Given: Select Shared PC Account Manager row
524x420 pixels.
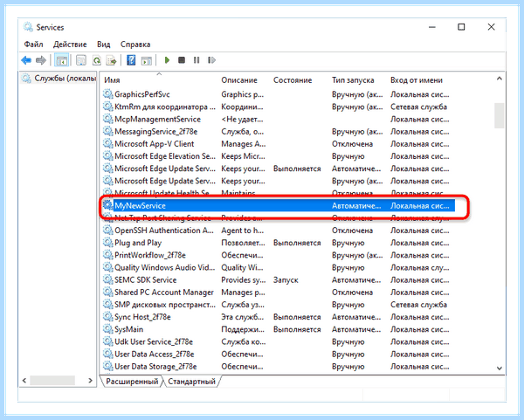Looking at the screenshot, I should coord(278,293).
